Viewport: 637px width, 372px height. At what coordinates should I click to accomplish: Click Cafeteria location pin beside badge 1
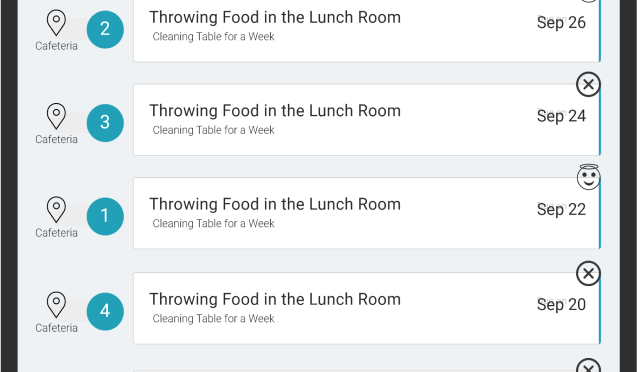[x=56, y=210]
